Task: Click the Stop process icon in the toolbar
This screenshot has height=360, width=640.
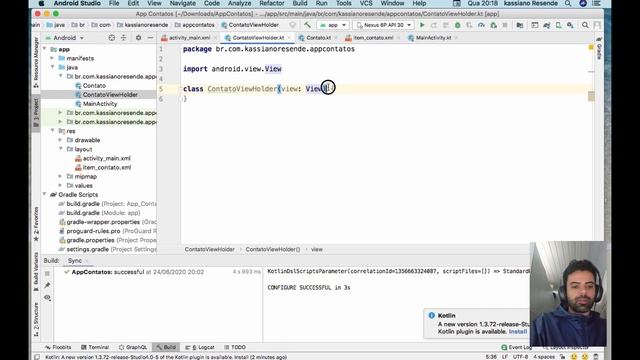Action: 505,25
